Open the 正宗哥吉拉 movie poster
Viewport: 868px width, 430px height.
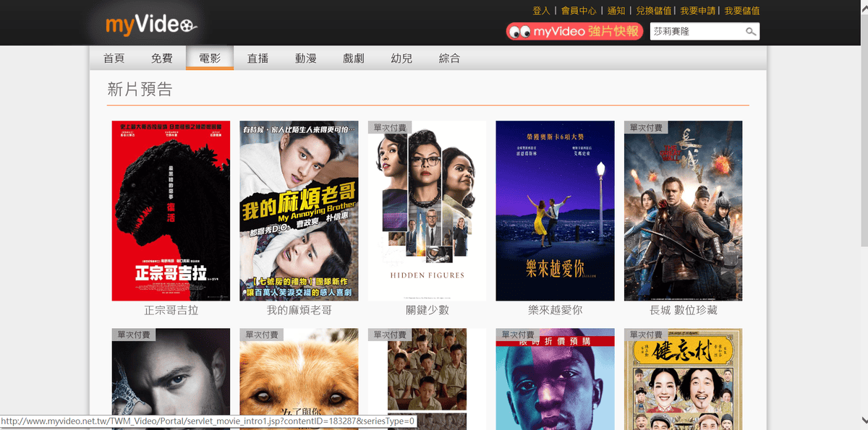coord(171,210)
